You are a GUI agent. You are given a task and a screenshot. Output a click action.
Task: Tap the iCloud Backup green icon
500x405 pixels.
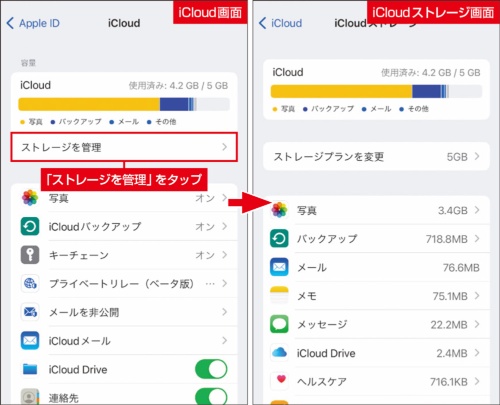click(x=30, y=226)
